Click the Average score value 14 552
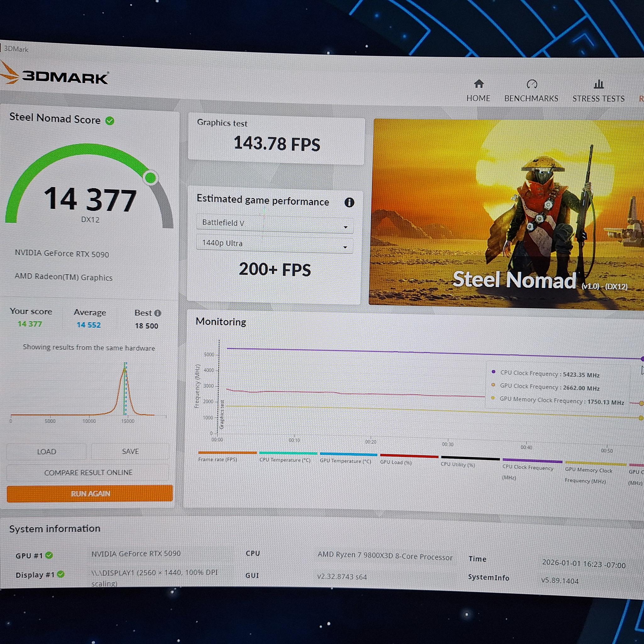The height and width of the screenshot is (644, 644). pos(89,325)
